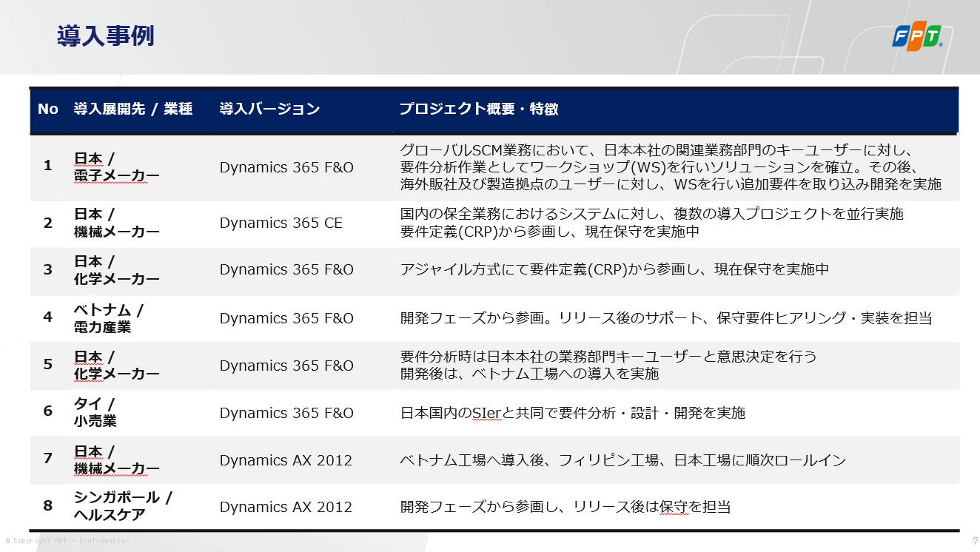Click the 日本国内のSIer description in row 6
980x552 pixels.
click(573, 413)
